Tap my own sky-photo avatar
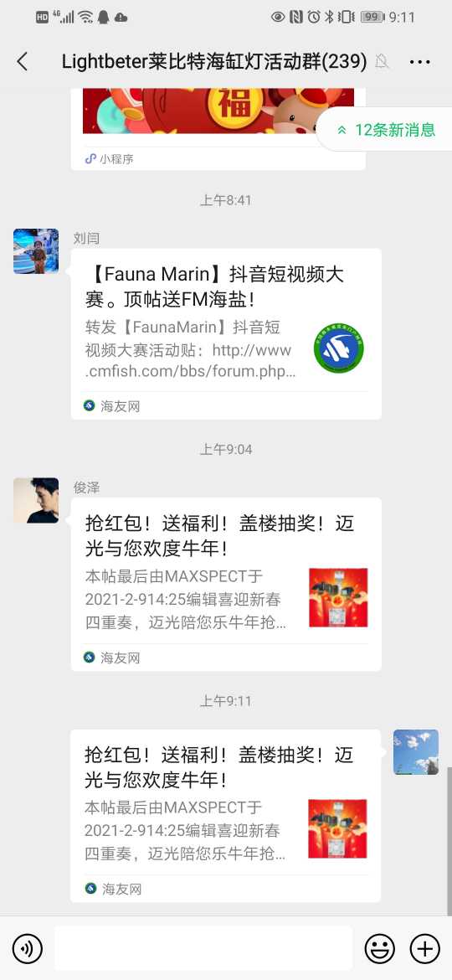The width and height of the screenshot is (452, 980). click(416, 752)
